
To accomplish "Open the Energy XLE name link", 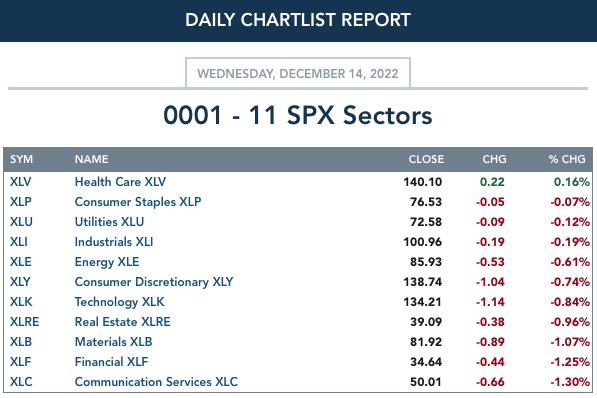I will [107, 262].
